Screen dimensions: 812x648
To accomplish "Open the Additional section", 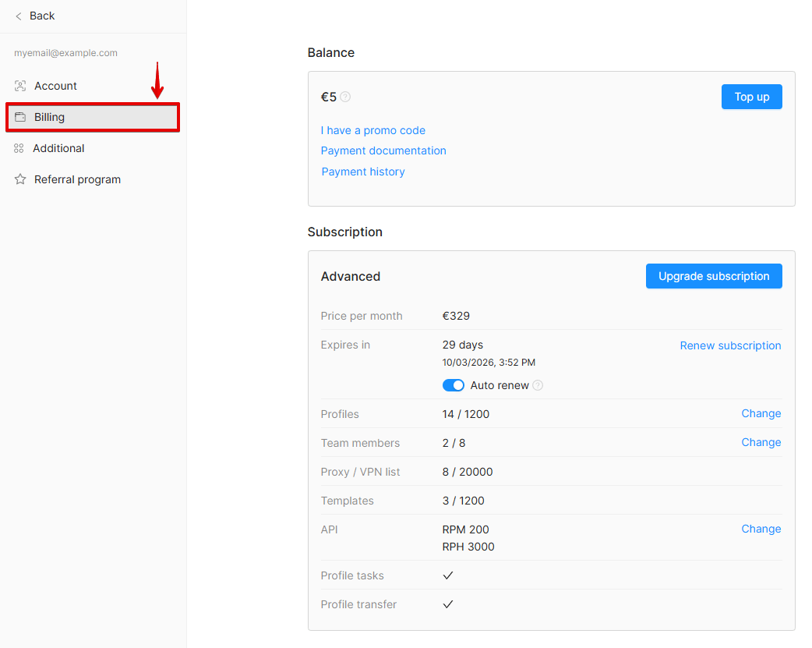I will (x=94, y=148).
